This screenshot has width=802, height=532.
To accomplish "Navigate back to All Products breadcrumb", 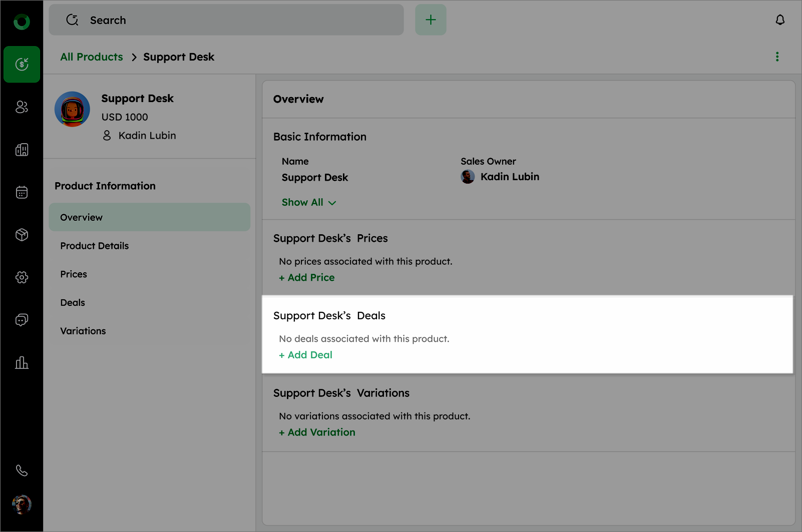I will 92,57.
